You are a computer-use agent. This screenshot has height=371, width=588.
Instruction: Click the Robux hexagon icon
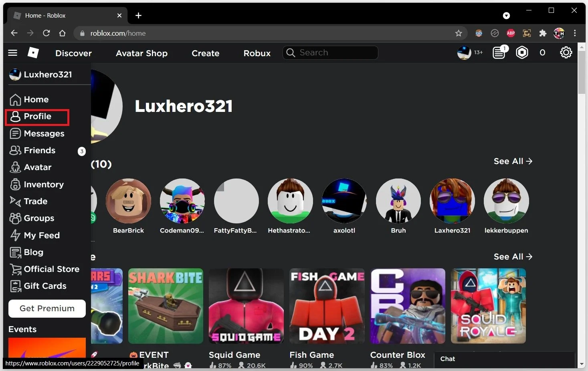point(522,53)
